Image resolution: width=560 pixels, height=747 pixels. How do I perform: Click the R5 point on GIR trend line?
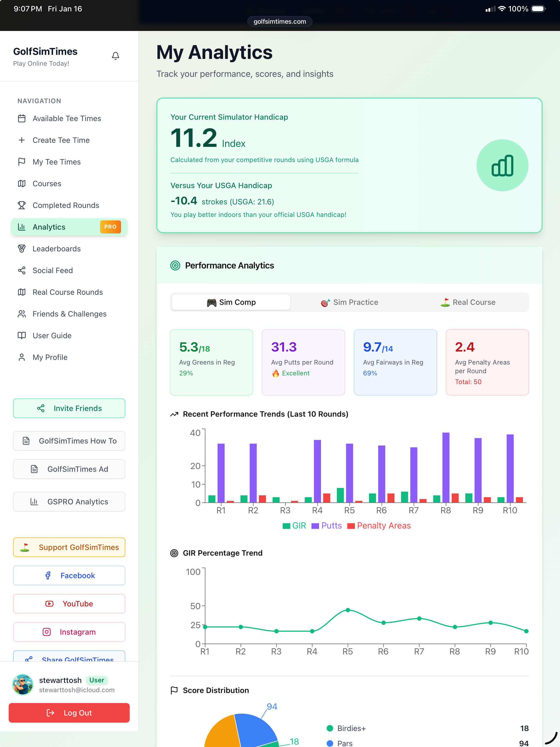coord(348,610)
